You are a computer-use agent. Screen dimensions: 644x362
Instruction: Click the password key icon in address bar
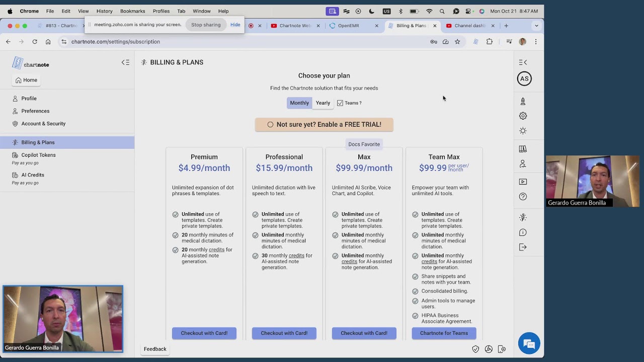(434, 42)
